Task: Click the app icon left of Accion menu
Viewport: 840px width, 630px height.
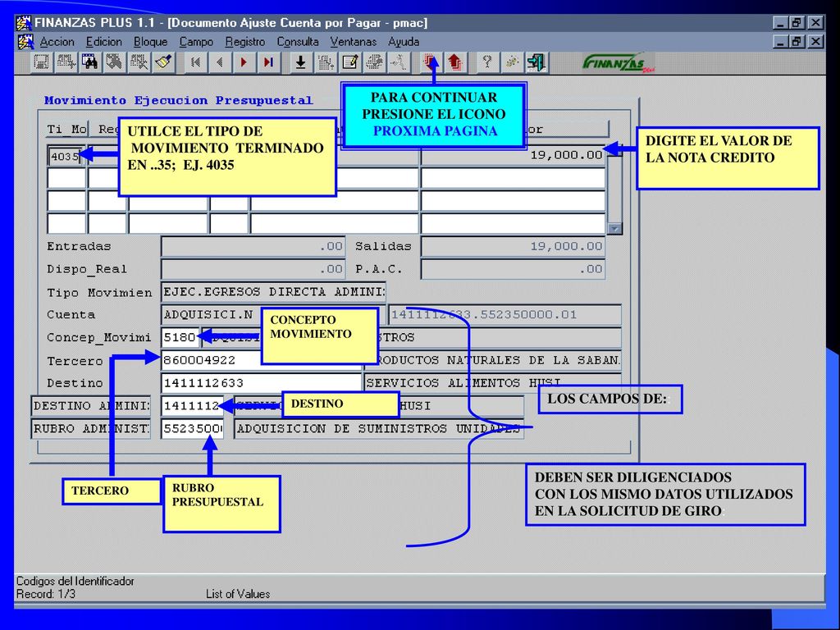Action: click(x=25, y=42)
